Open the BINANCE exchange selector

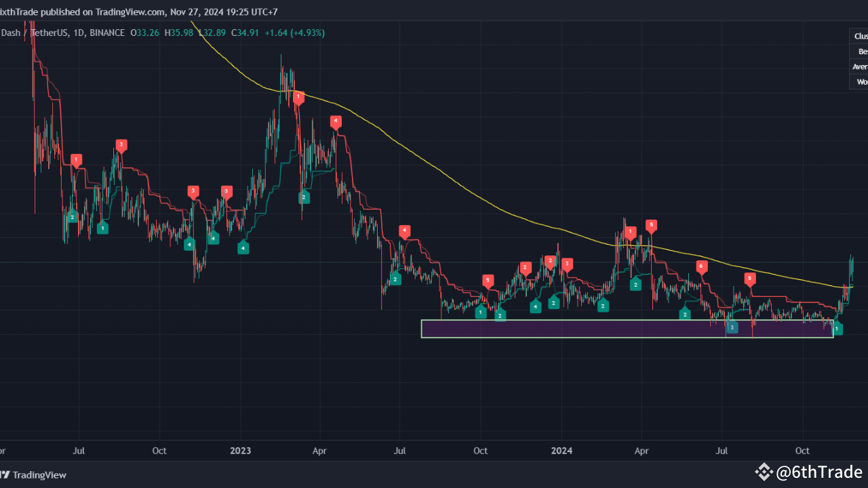[107, 33]
